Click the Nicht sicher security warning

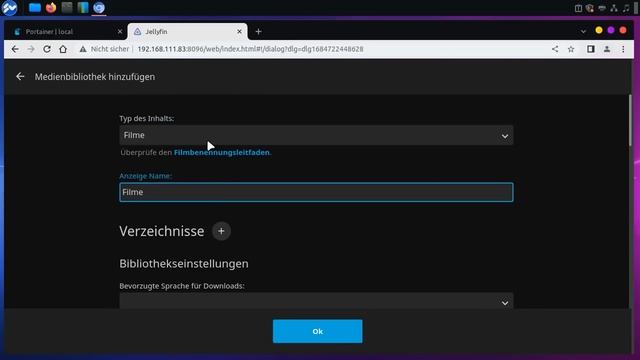click(104, 49)
